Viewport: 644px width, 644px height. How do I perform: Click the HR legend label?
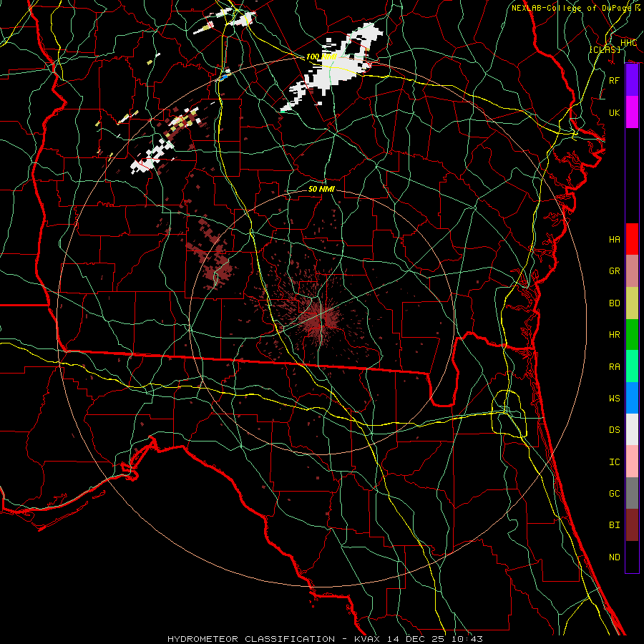tap(615, 335)
